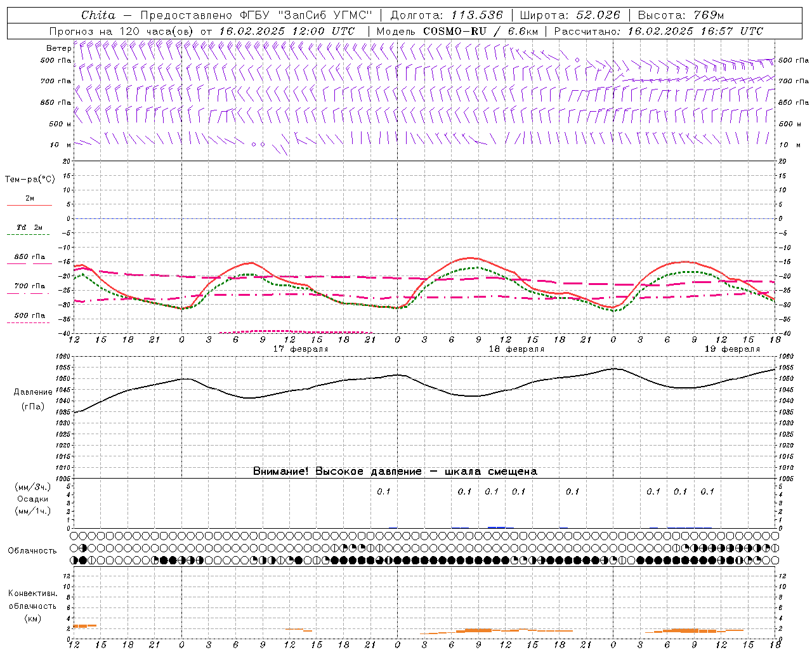812x650 pixels.
Task: Click the "Широта: 52.026" header value
Action: pyautogui.click(x=570, y=15)
